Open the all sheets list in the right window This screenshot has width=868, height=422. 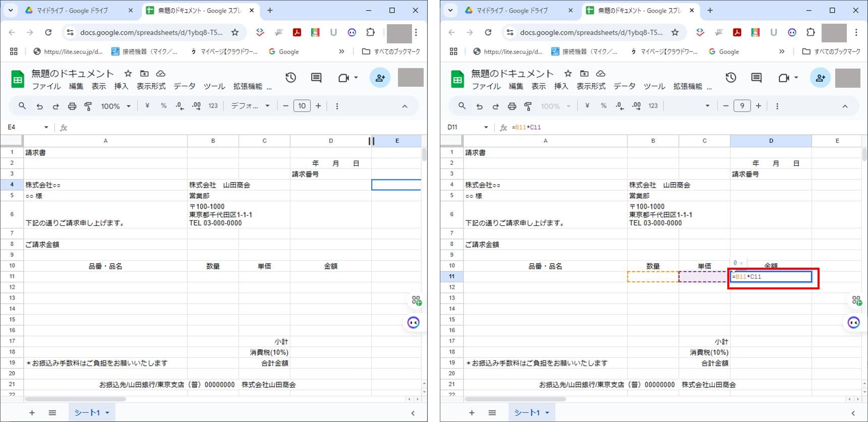point(492,412)
